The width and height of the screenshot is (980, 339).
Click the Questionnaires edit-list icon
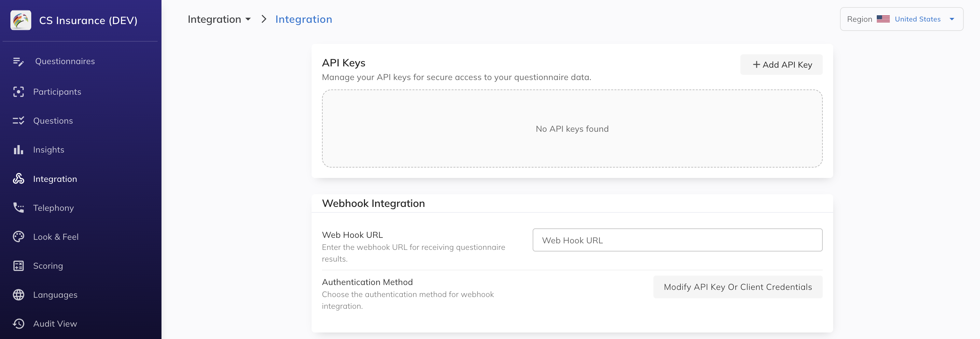tap(18, 61)
